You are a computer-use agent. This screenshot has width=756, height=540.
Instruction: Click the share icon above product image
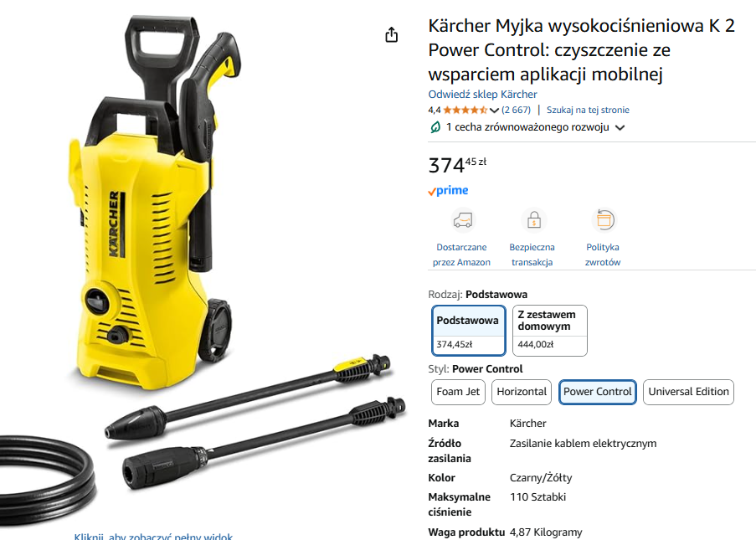pyautogui.click(x=392, y=34)
